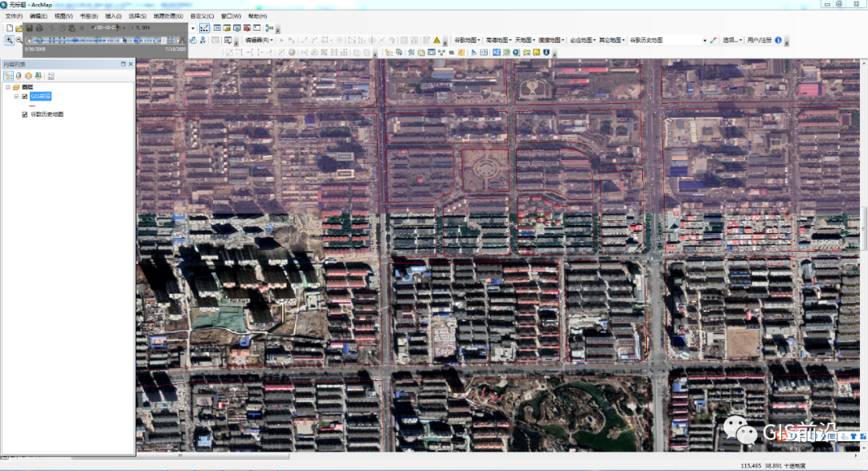Open the Python window icon

point(257,27)
